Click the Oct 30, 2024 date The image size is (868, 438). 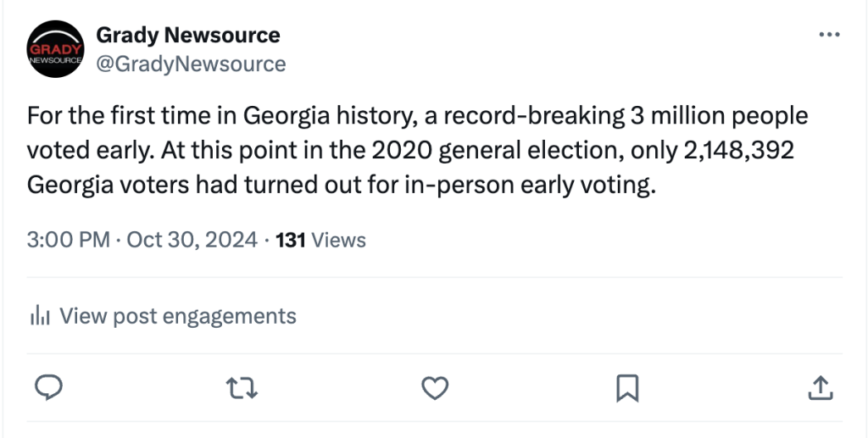192,240
